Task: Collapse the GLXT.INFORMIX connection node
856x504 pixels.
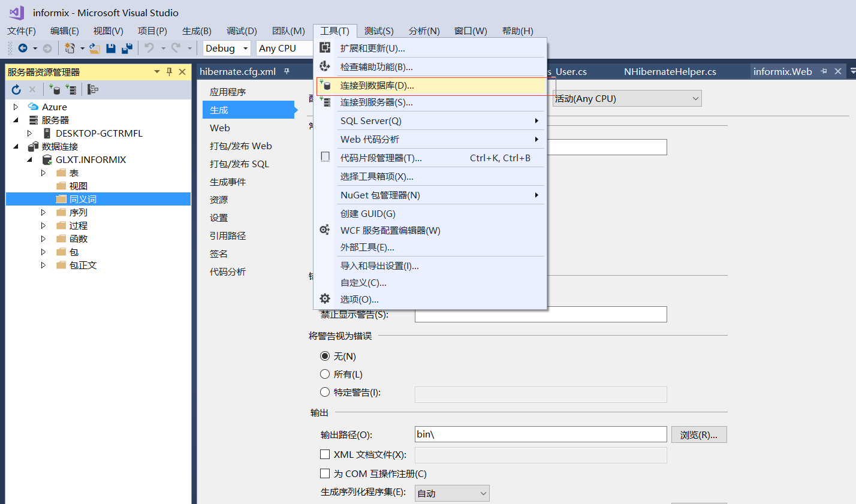Action: (29, 159)
